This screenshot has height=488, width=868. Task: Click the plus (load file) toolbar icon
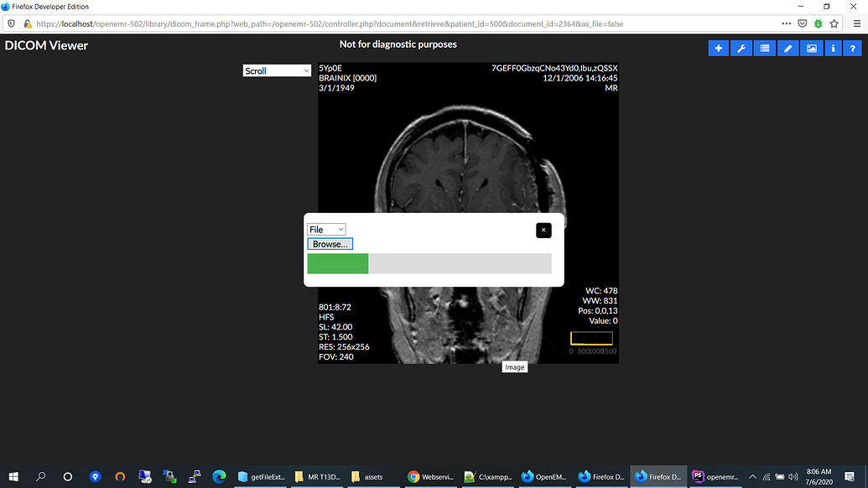pos(718,49)
